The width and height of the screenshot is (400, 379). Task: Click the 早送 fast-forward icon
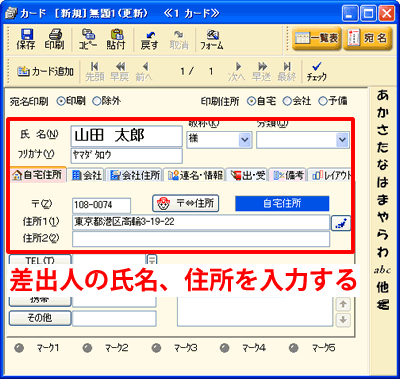pyautogui.click(x=261, y=71)
